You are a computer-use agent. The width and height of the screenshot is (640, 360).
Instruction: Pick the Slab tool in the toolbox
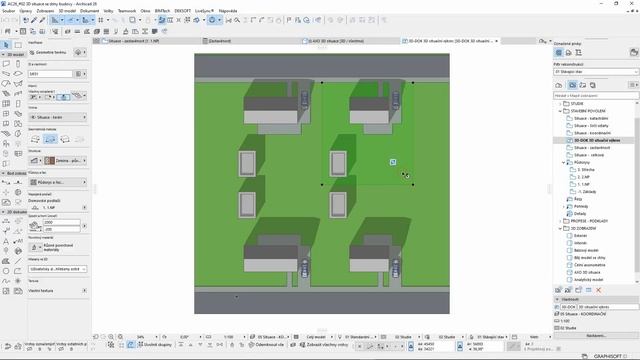tap(18, 74)
